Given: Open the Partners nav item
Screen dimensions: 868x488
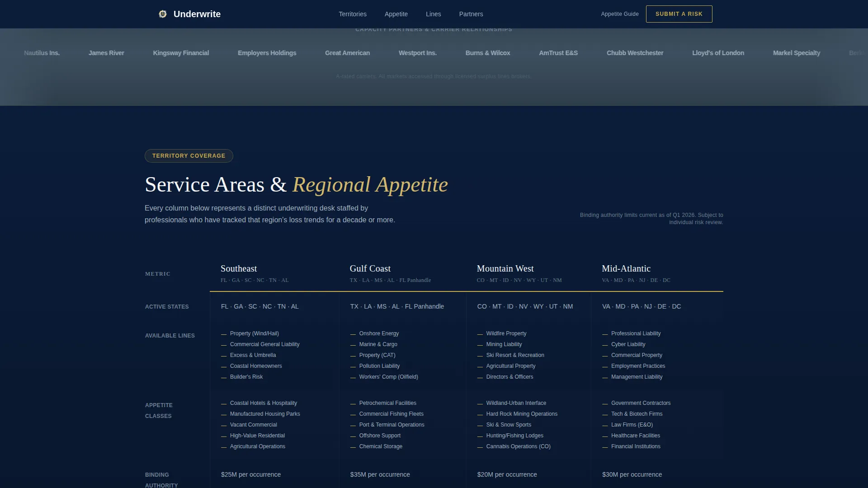Looking at the screenshot, I should 471,14.
